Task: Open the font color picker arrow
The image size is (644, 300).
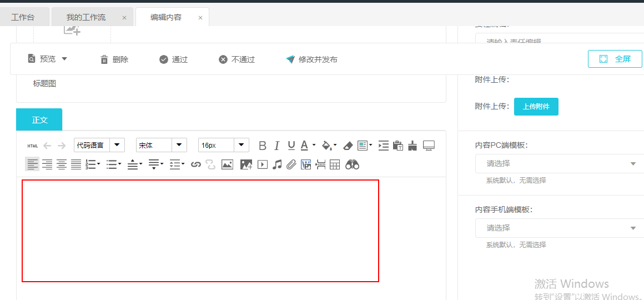Action: point(314,145)
